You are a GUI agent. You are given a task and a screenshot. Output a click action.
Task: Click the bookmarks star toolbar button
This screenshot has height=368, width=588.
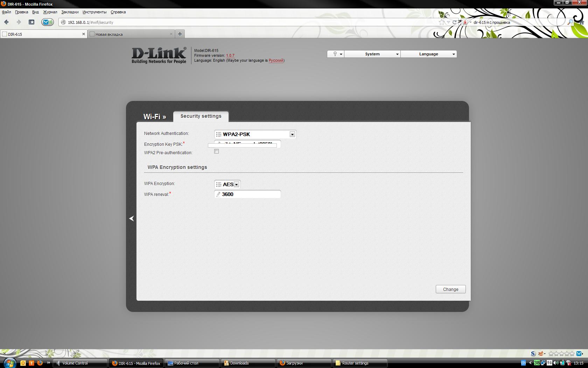tap(31, 22)
